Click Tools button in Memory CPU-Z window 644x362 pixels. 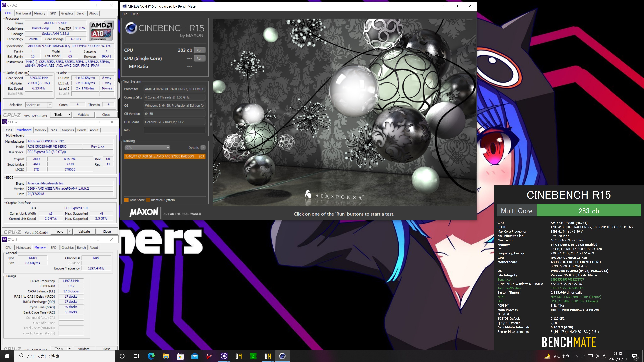59,349
